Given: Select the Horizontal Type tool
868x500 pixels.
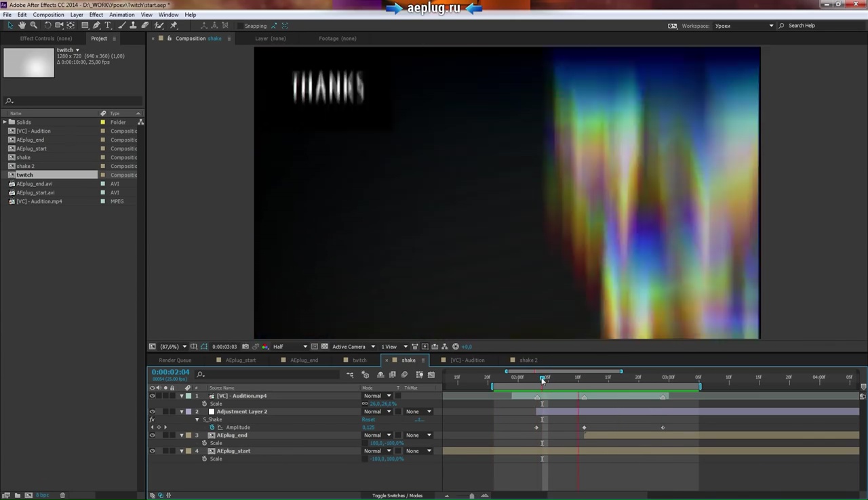Looking at the screenshot, I should point(108,26).
